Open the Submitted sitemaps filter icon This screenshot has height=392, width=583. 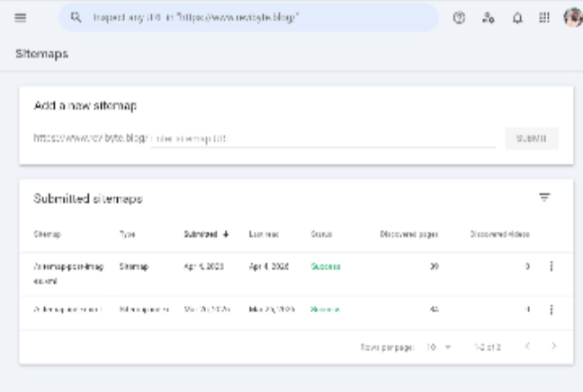coord(544,197)
